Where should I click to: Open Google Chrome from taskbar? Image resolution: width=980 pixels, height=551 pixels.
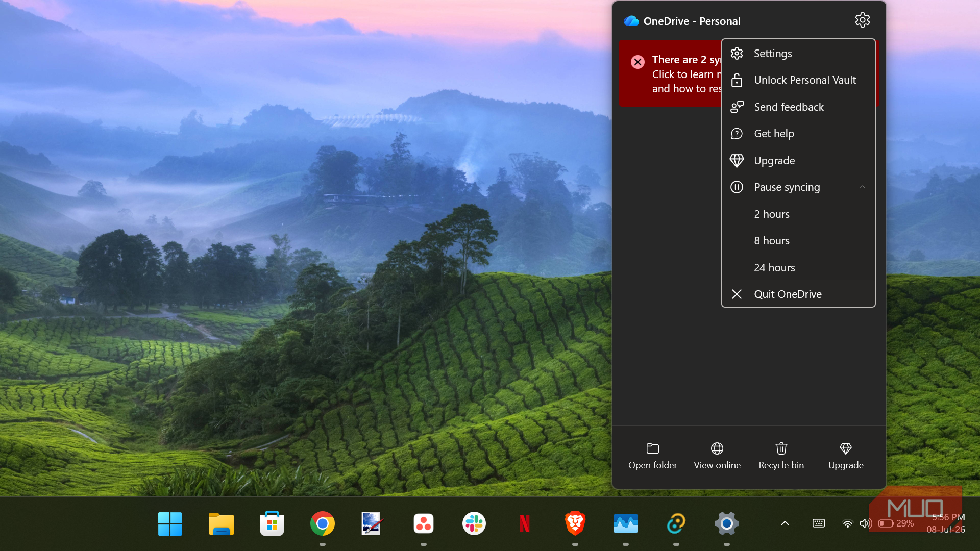(x=322, y=523)
